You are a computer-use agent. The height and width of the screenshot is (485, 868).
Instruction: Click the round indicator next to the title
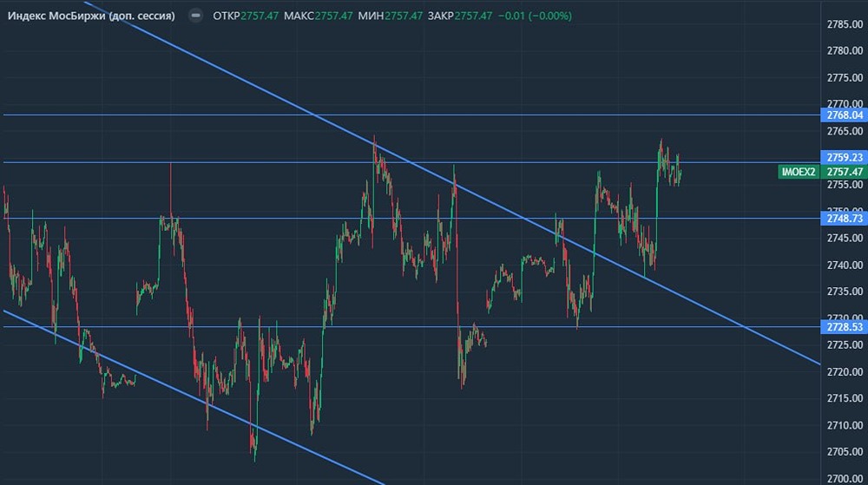pyautogui.click(x=195, y=16)
